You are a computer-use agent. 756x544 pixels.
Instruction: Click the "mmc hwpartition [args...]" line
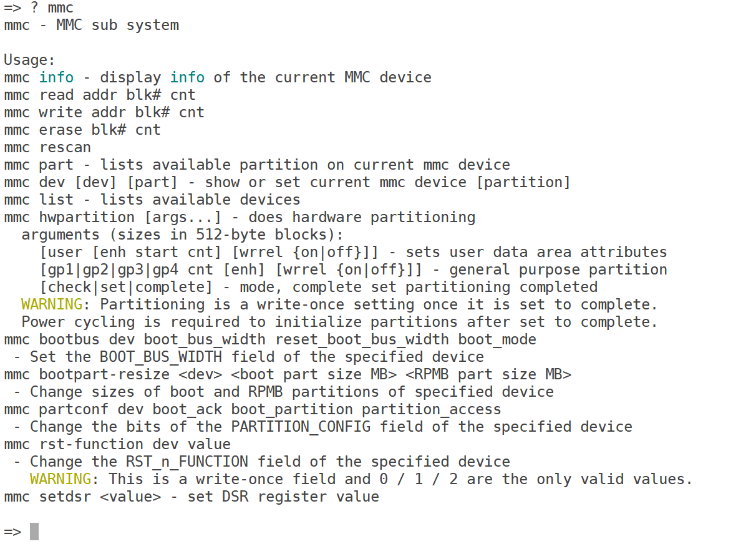(x=240, y=217)
